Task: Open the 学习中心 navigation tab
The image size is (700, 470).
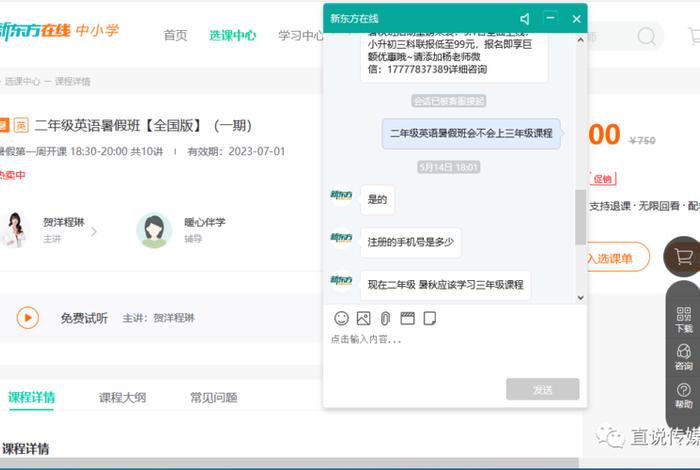Action: (x=300, y=35)
